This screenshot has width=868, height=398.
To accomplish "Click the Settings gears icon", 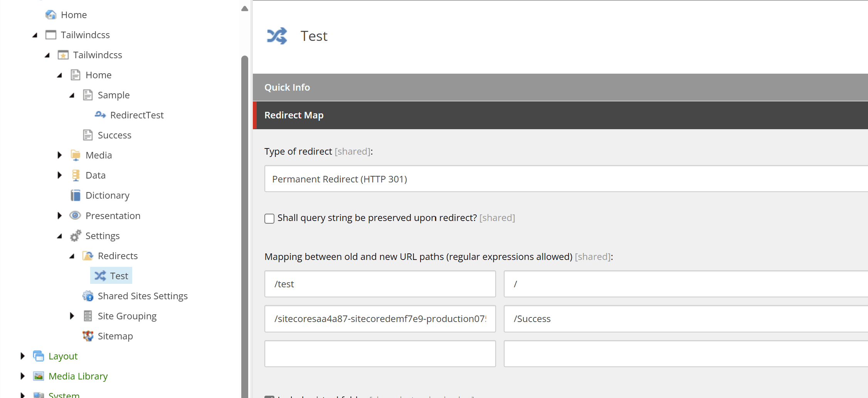I will [x=76, y=236].
